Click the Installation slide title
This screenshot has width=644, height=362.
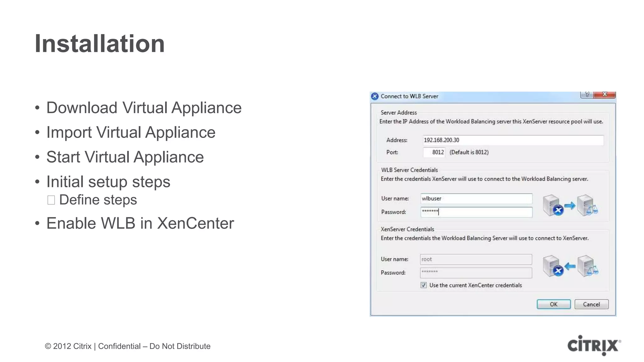pyautogui.click(x=100, y=44)
